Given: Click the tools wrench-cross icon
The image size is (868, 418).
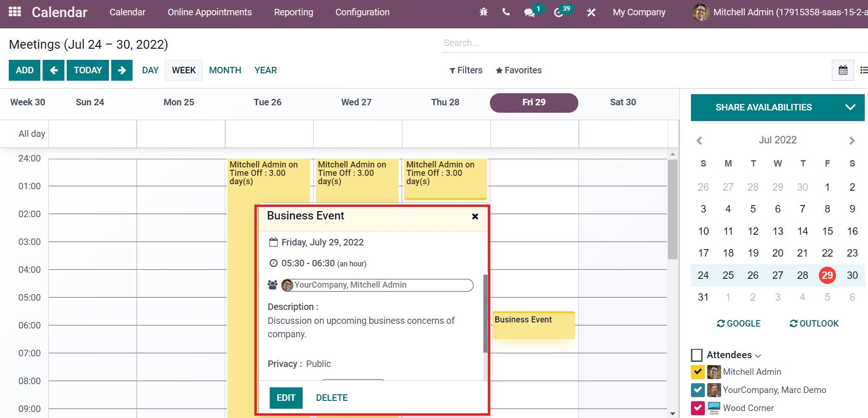Looking at the screenshot, I should click(x=591, y=13).
